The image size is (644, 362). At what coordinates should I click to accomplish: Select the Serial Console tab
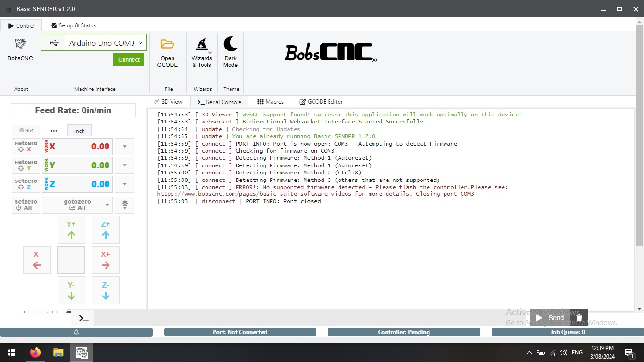point(219,102)
